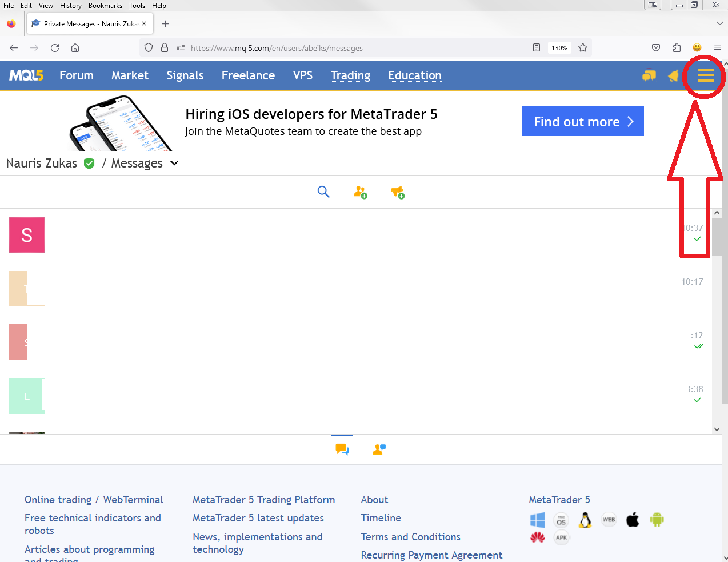Open the Apple iOS download icon
This screenshot has height=562, width=728.
[633, 520]
